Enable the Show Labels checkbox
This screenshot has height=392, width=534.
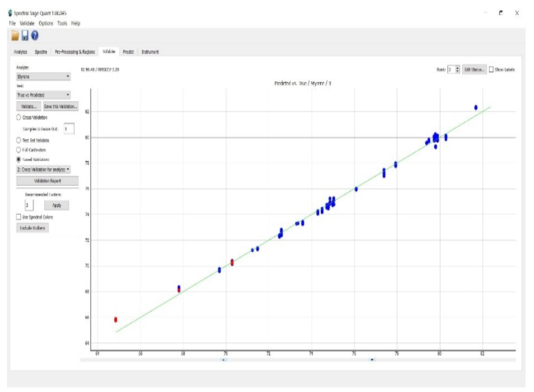click(x=491, y=70)
